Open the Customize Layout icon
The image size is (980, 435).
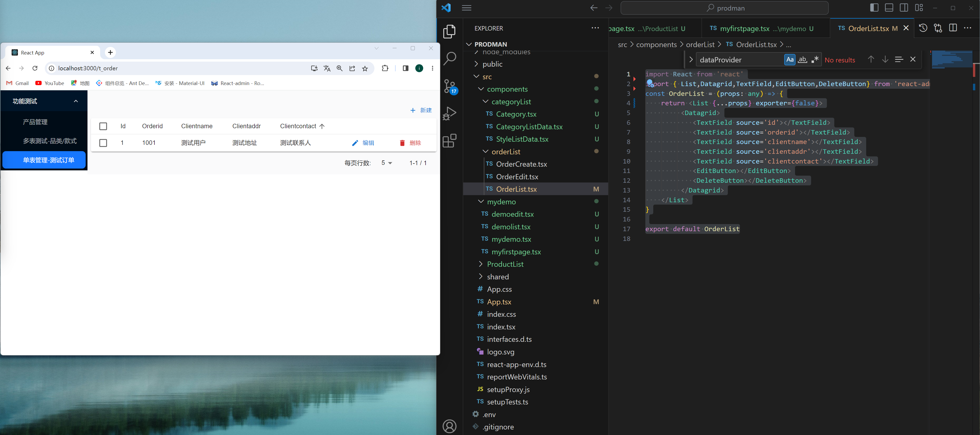tap(919, 8)
